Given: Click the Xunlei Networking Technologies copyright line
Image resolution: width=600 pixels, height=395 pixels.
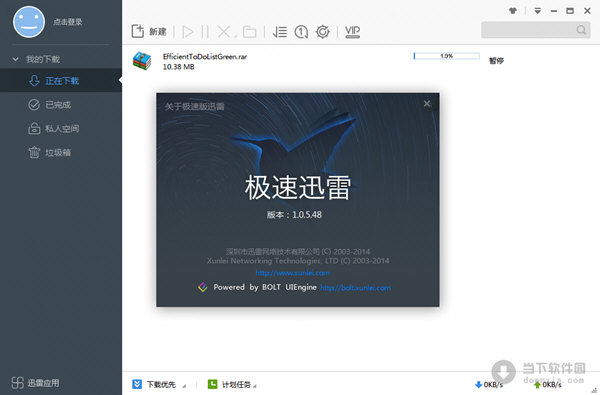Looking at the screenshot, I should click(298, 261).
